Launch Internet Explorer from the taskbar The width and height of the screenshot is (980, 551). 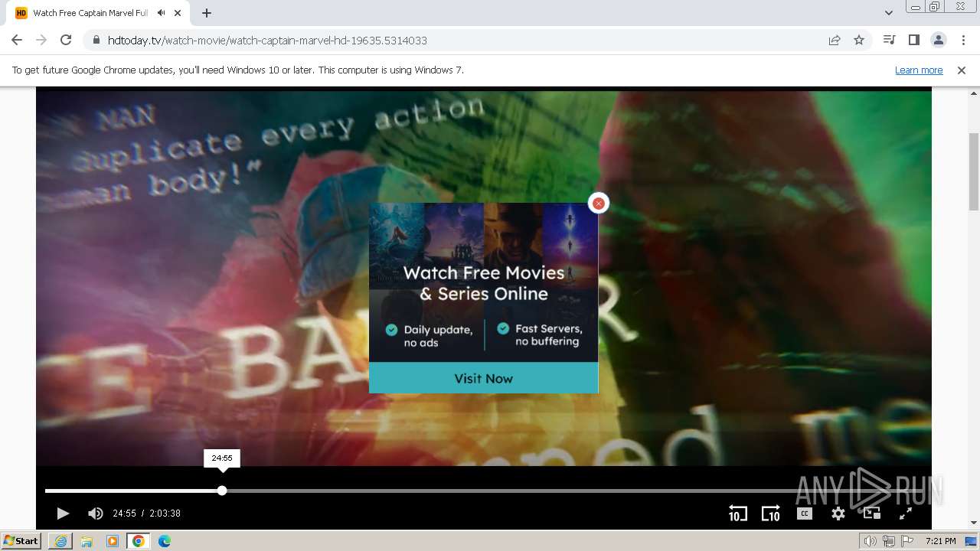coord(60,541)
